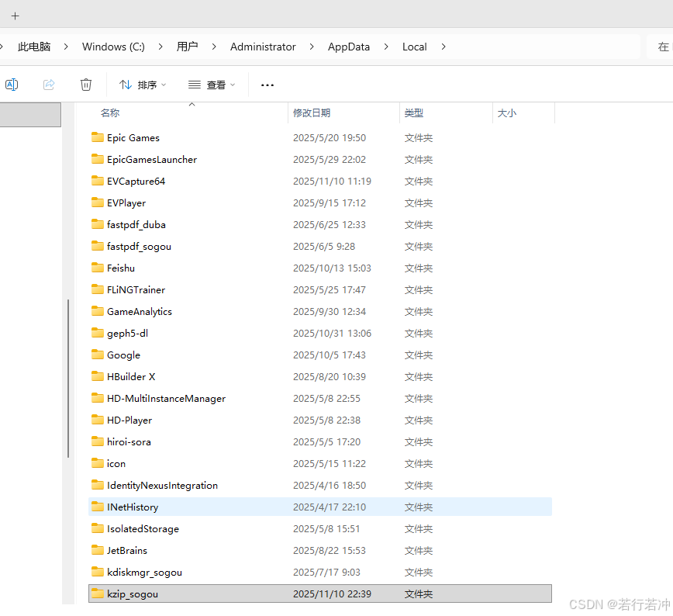Click the Share toolbar icon

point(49,85)
